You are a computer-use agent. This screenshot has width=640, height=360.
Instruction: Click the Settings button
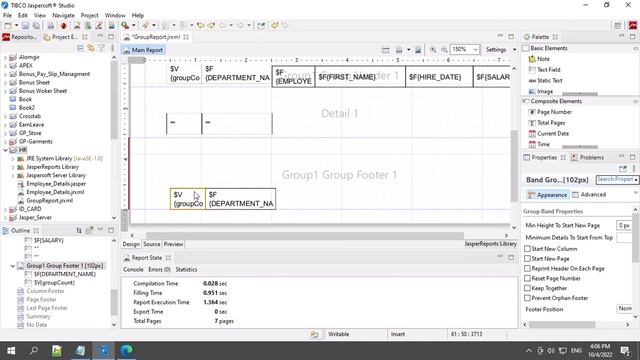pos(496,50)
